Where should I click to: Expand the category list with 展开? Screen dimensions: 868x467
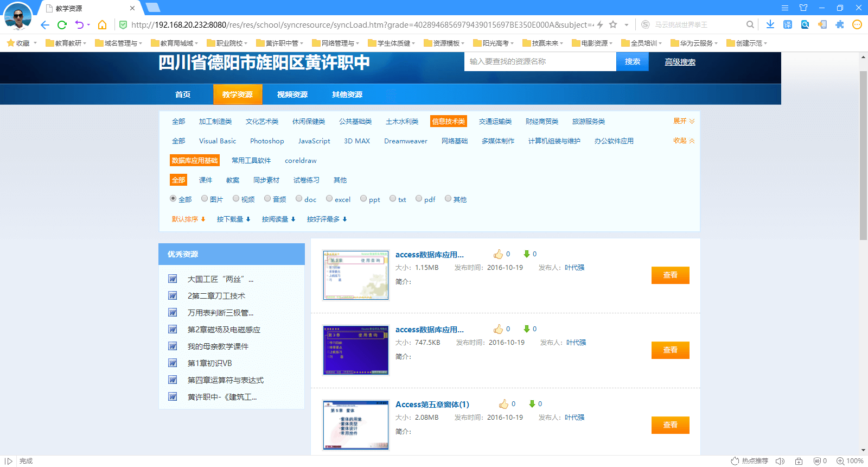coord(684,121)
